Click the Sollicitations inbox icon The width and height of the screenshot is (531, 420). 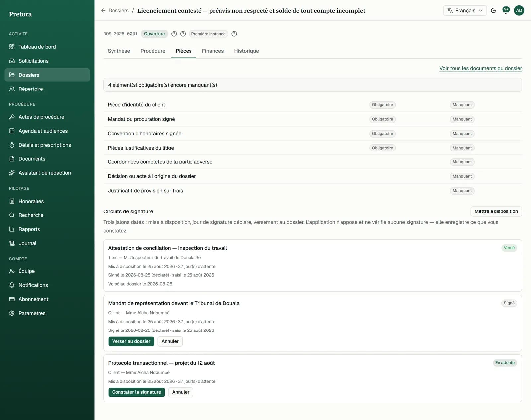tap(12, 61)
